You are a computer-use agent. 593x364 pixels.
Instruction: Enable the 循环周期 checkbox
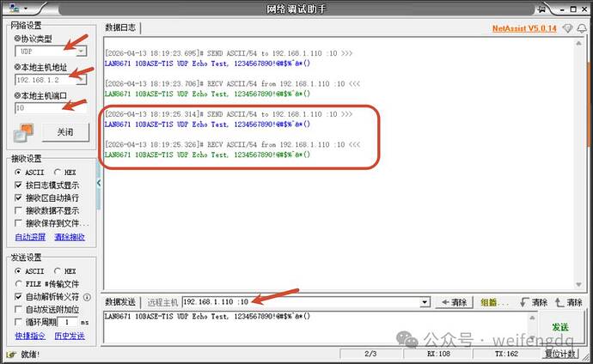(18, 322)
